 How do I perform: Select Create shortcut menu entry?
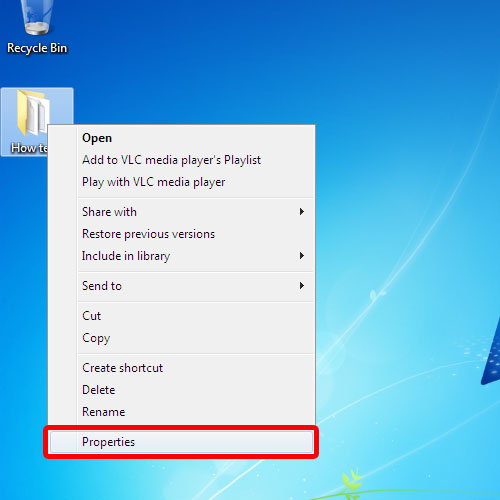(x=181, y=368)
